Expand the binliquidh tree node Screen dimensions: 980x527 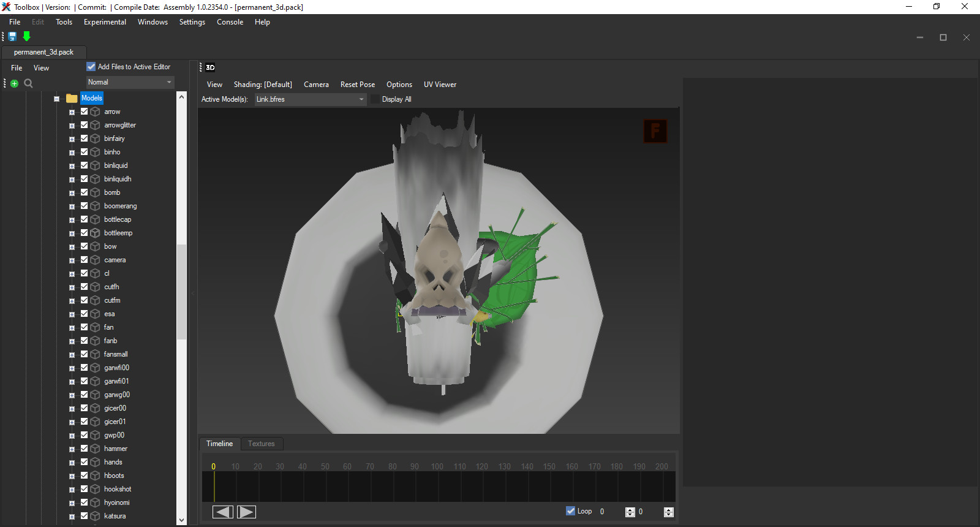72,180
